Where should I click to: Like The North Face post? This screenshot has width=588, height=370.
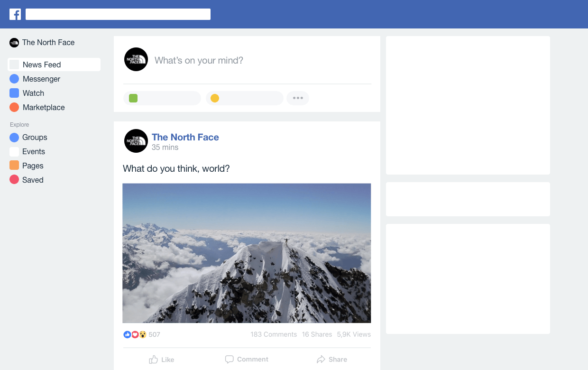pos(162,360)
